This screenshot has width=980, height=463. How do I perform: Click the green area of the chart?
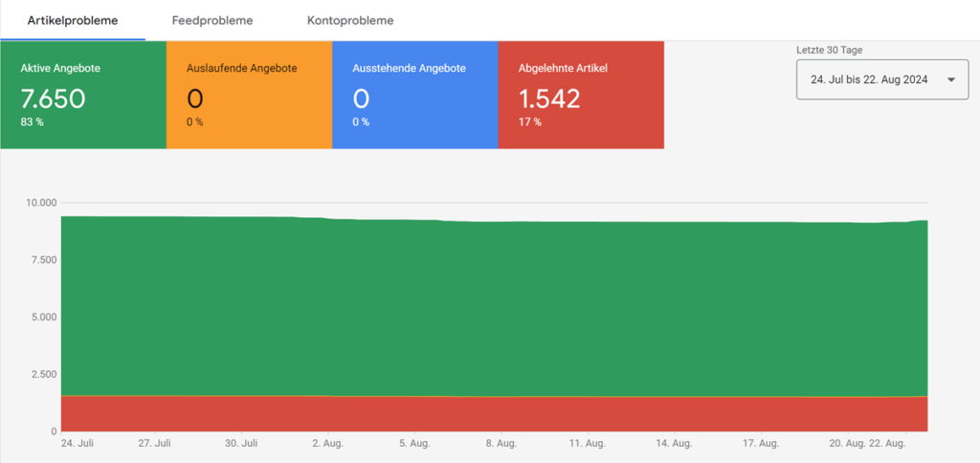point(494,306)
